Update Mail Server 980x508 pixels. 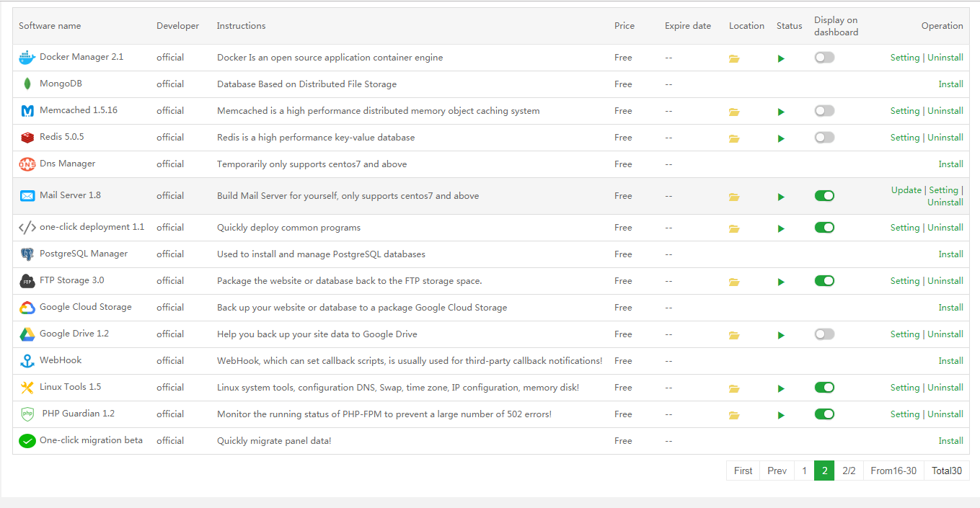906,190
